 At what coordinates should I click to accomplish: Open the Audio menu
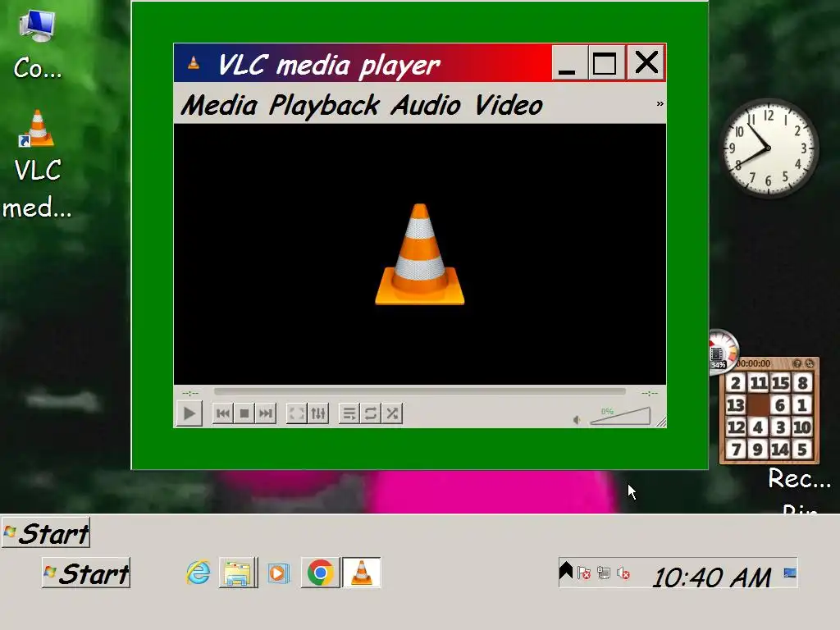[x=426, y=105]
